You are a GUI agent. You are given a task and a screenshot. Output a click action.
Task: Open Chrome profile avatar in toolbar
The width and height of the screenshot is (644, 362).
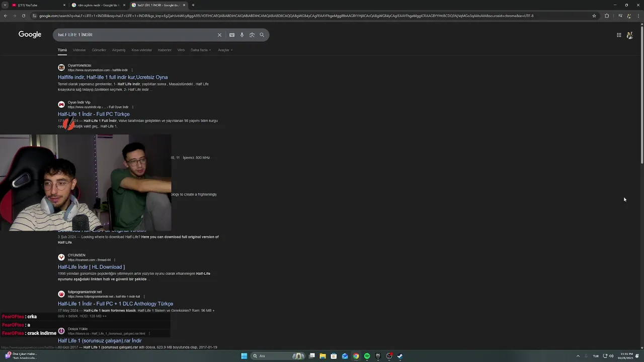pos(628,16)
